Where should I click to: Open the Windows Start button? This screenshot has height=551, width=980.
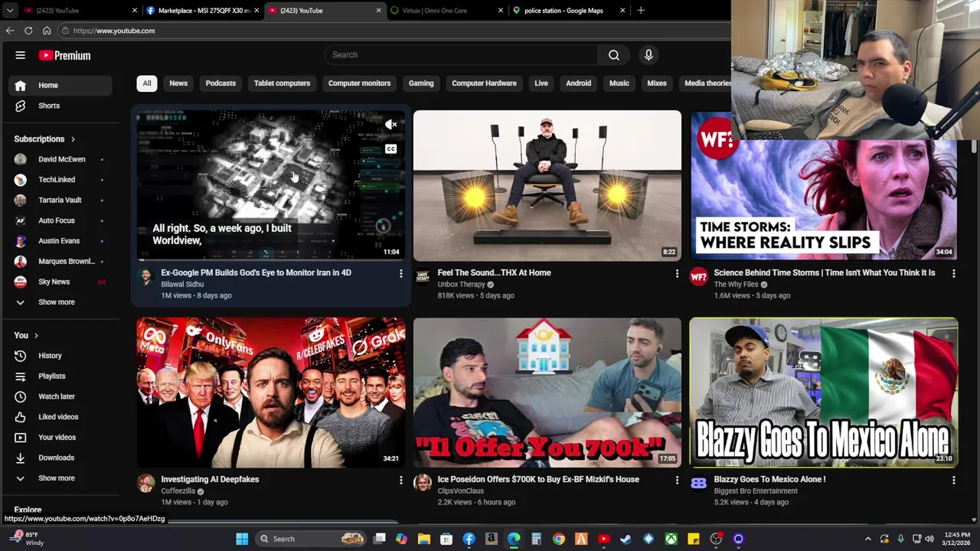tap(242, 539)
